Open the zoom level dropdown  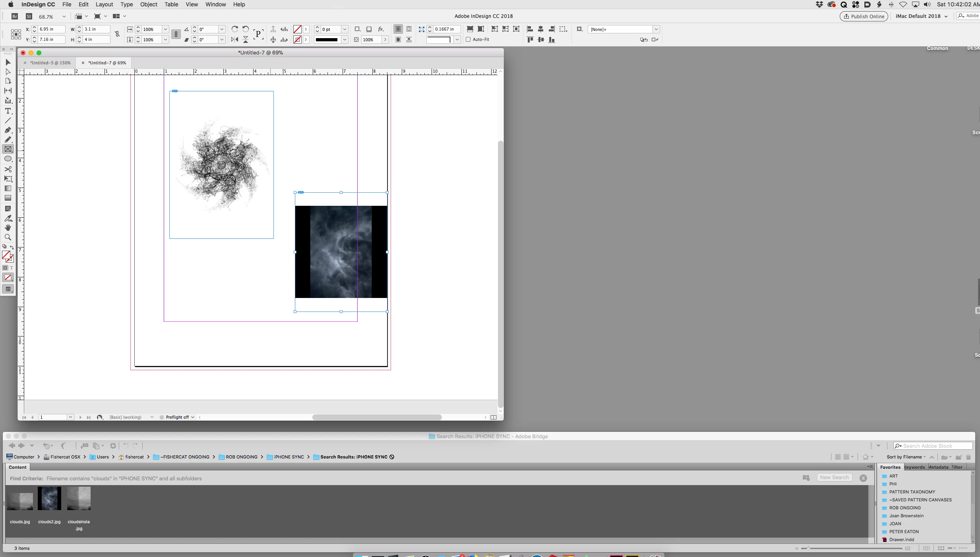[64, 17]
